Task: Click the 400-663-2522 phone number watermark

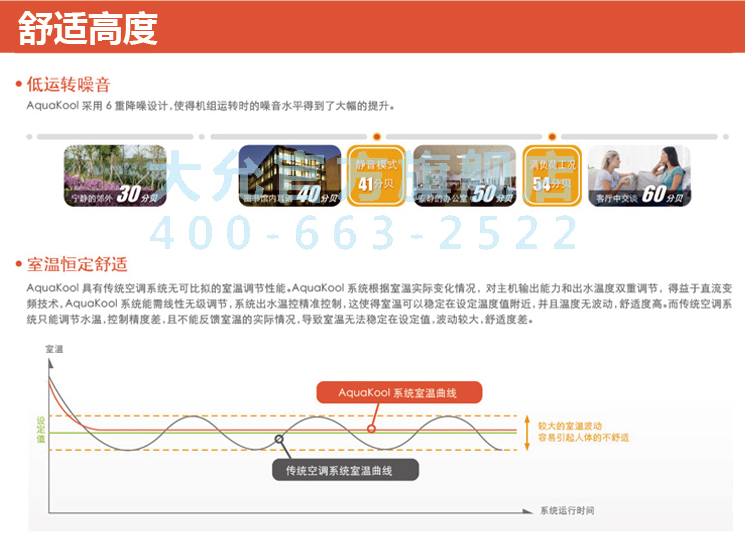Action: (x=364, y=232)
